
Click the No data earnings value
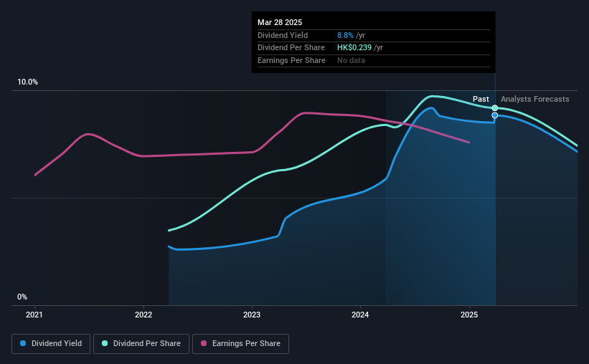pyautogui.click(x=351, y=60)
